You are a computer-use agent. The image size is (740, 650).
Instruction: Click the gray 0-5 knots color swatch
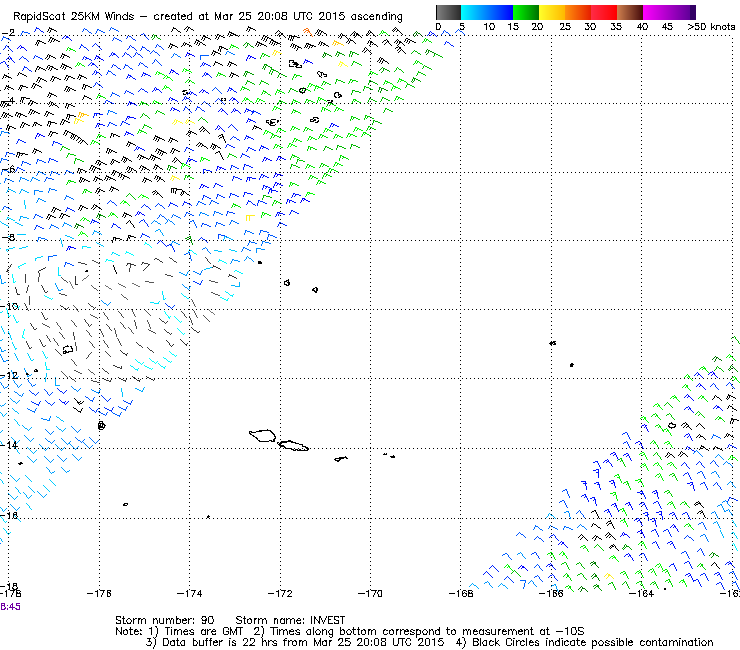[x=448, y=12]
